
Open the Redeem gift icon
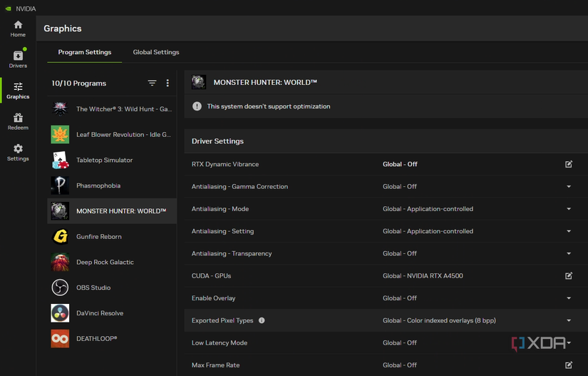(x=18, y=121)
